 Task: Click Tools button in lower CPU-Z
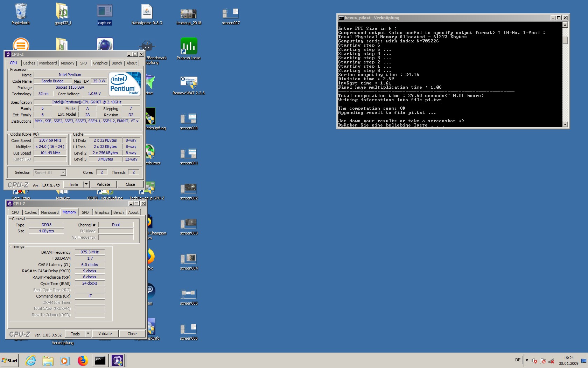75,334
